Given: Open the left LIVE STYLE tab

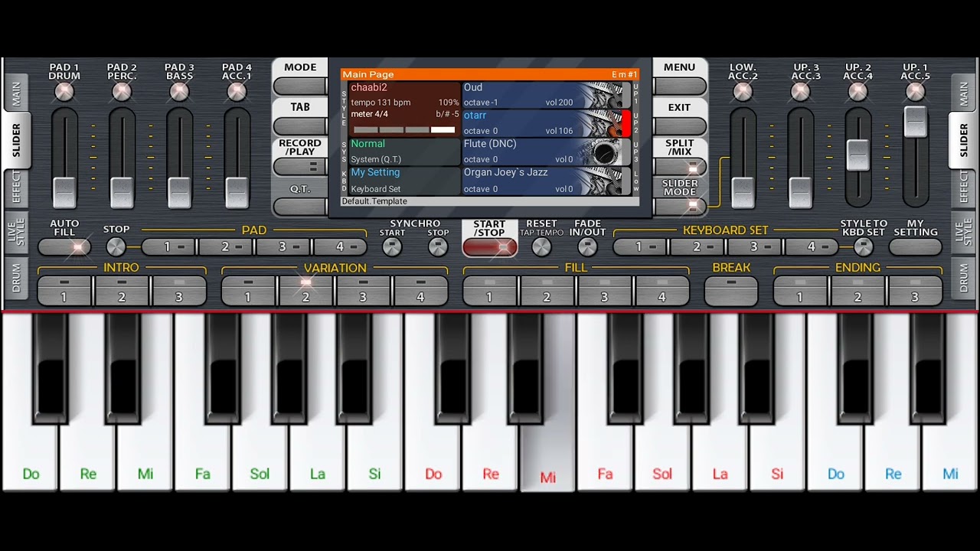Looking at the screenshot, I should click(17, 232).
